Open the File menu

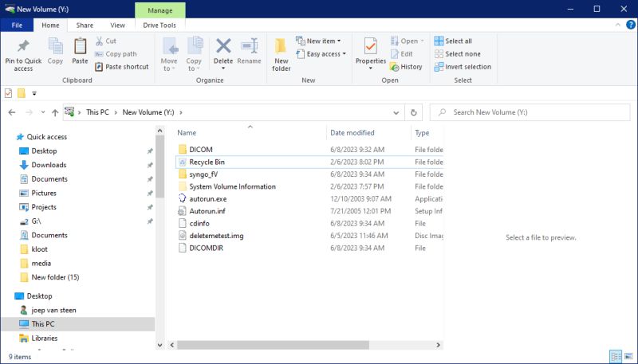[x=17, y=25]
